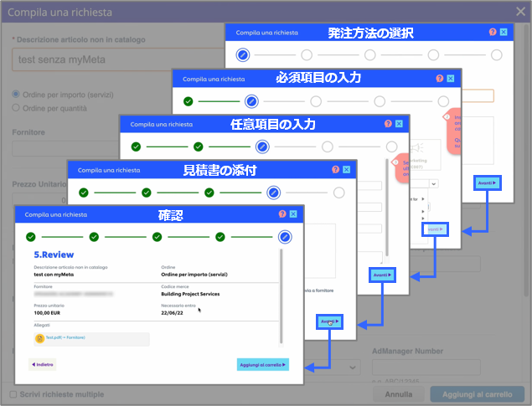This screenshot has height=406, width=532.
Task: Click the Descrizione articolo non in catalogo field
Action: (x=118, y=59)
